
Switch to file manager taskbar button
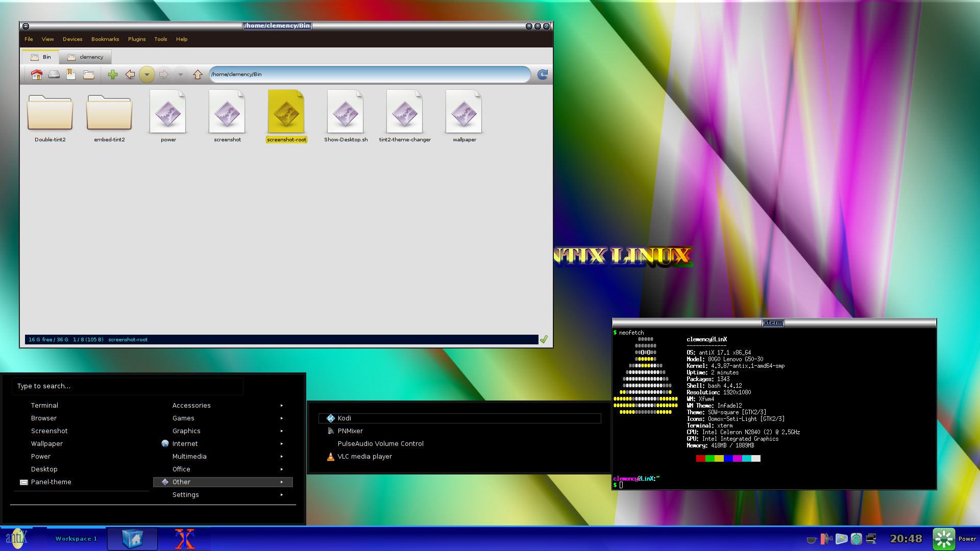coord(133,539)
